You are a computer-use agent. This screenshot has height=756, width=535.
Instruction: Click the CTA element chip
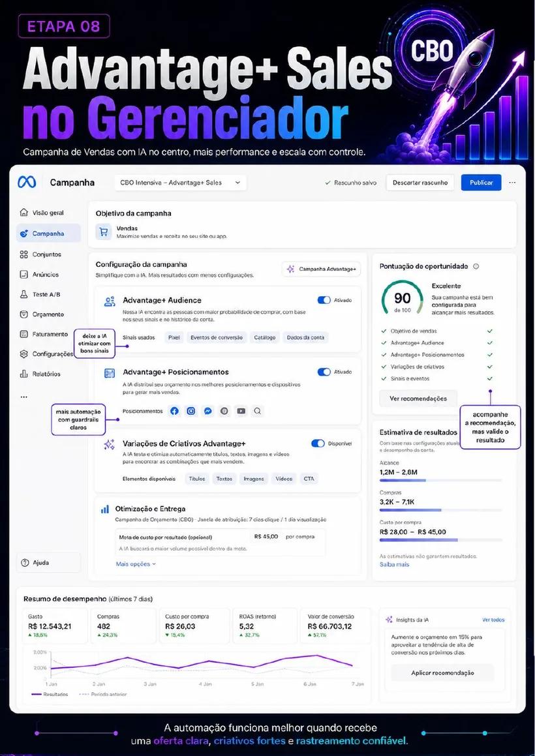point(309,479)
